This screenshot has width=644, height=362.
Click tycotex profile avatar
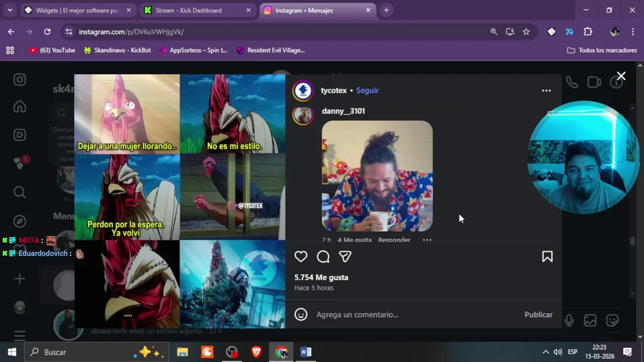(303, 90)
